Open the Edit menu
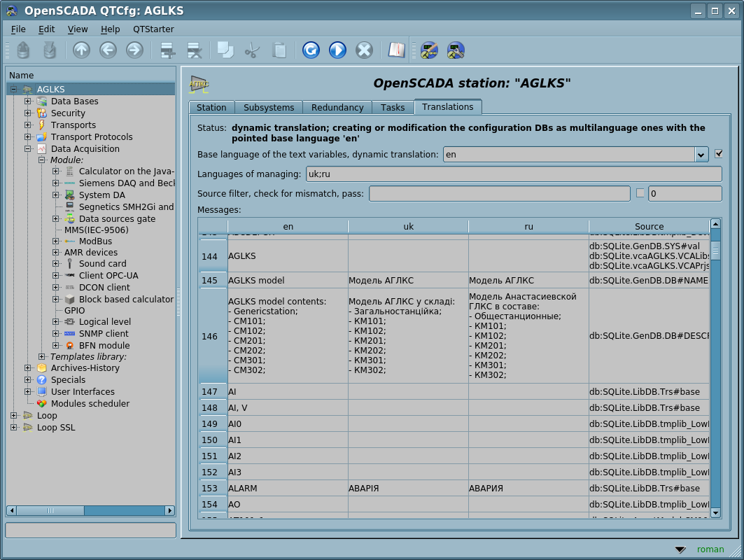The image size is (744, 560). (x=46, y=29)
